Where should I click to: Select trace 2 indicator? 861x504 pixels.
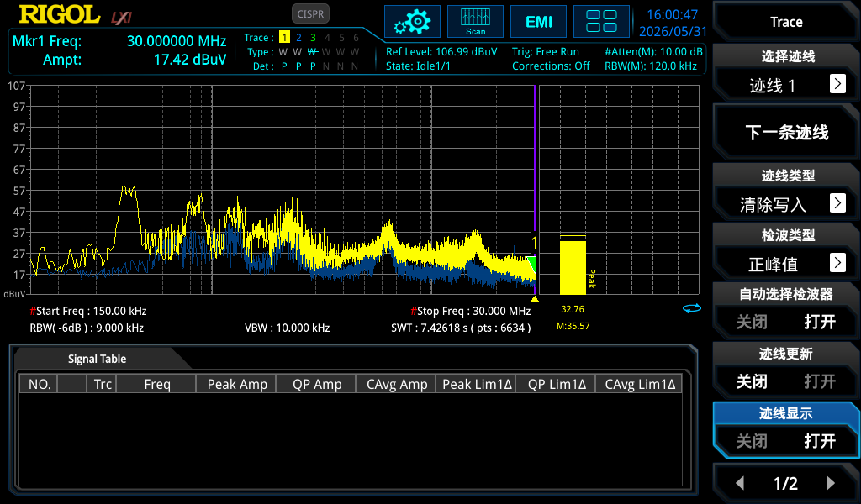click(298, 37)
